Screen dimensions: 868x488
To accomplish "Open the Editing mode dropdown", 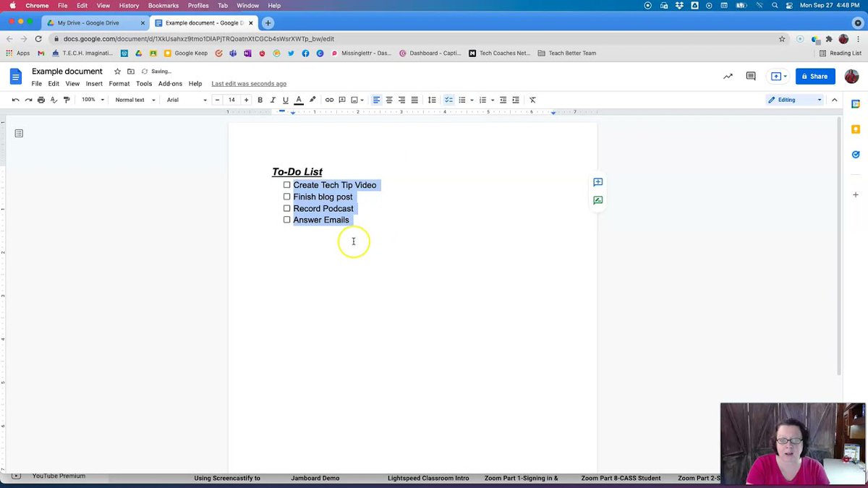I will [795, 100].
